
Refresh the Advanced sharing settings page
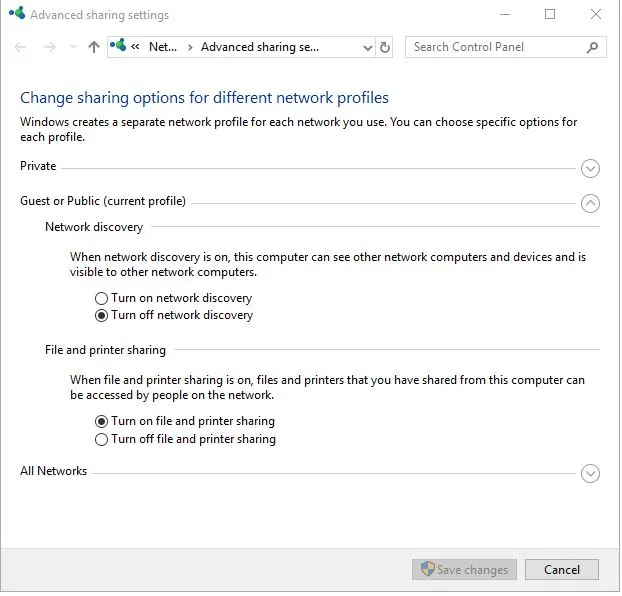coord(384,47)
